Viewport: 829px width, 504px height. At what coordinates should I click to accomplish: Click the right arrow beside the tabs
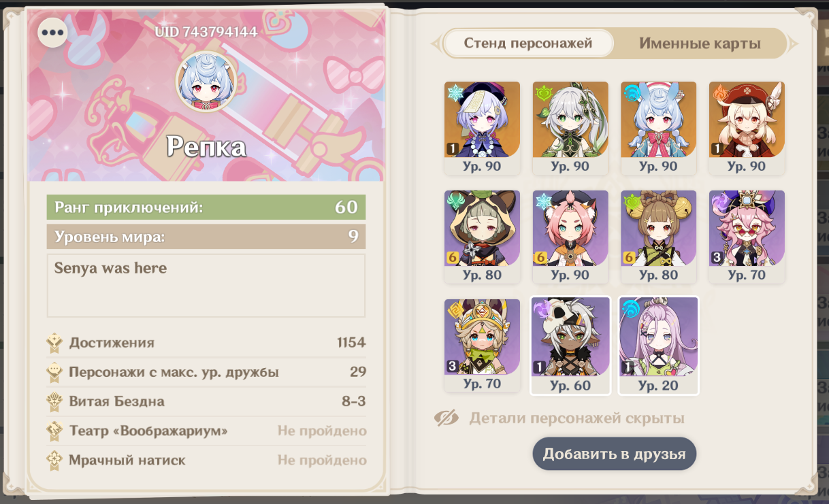coord(794,44)
